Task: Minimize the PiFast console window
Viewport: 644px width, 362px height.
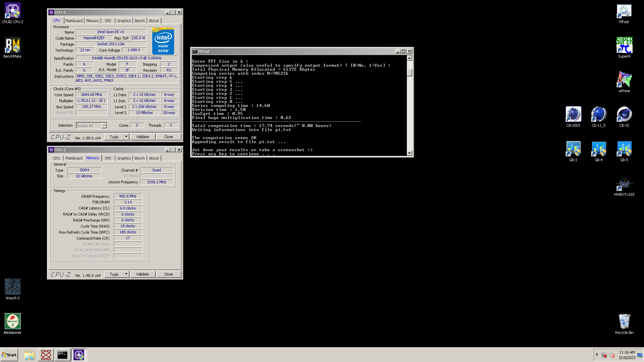Action: point(397,51)
